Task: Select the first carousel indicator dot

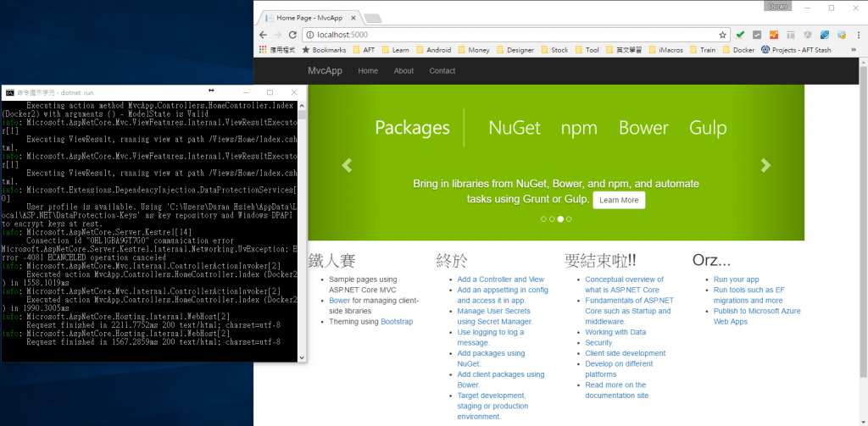Action: pos(543,219)
